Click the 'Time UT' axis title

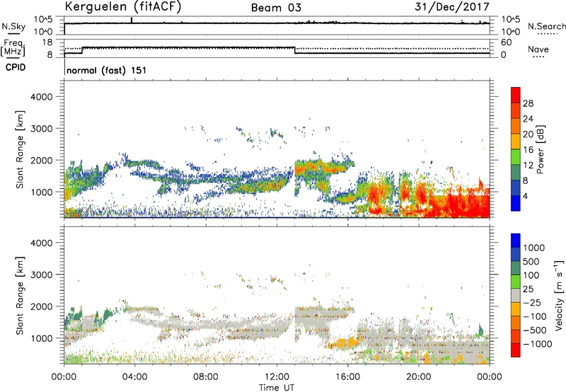pyautogui.click(x=277, y=388)
